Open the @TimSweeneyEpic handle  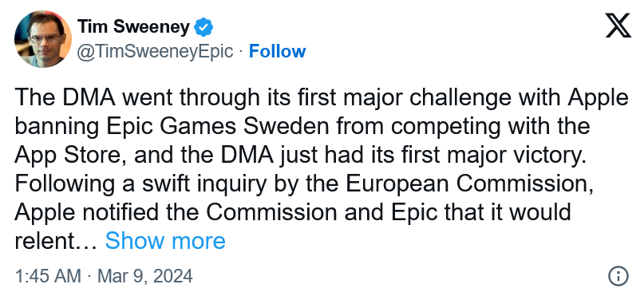click(x=156, y=52)
